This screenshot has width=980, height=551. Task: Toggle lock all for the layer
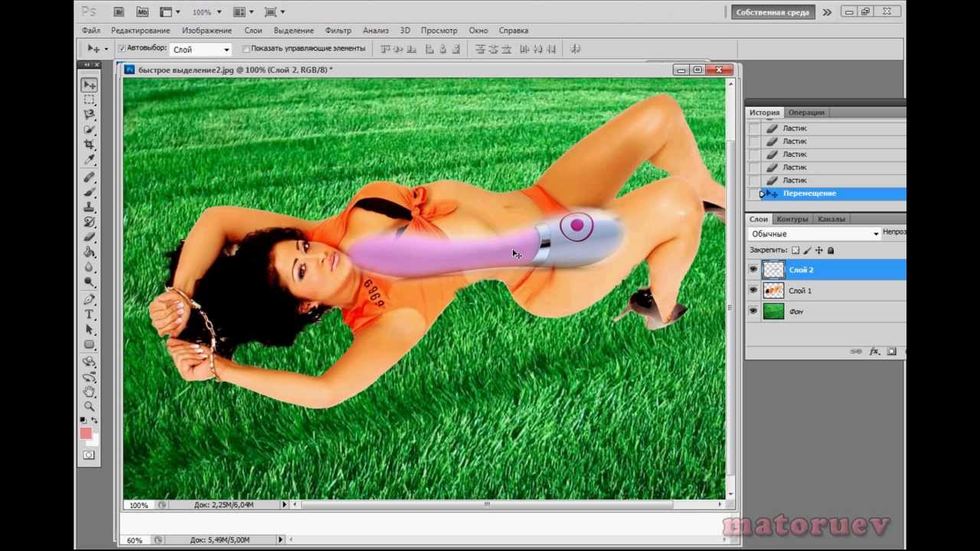pyautogui.click(x=831, y=250)
